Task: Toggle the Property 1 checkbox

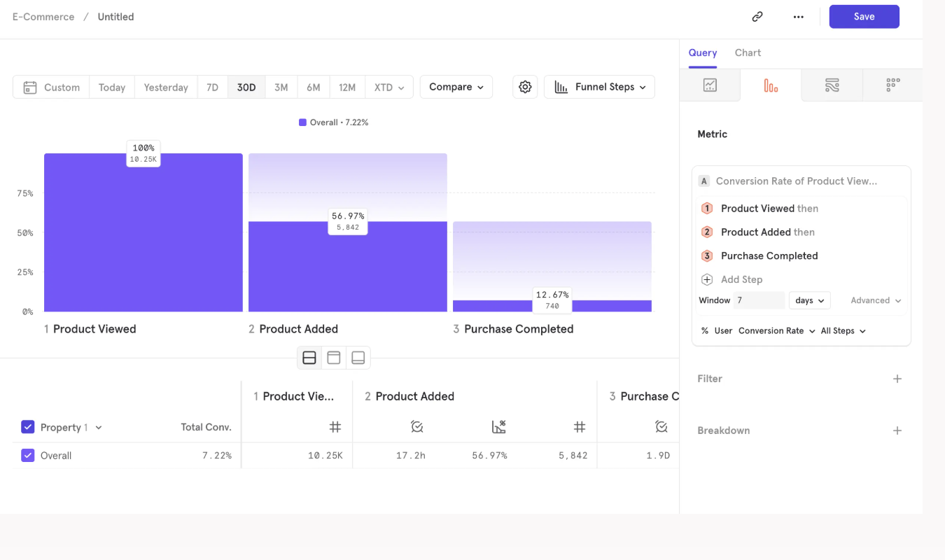Action: pos(27,427)
